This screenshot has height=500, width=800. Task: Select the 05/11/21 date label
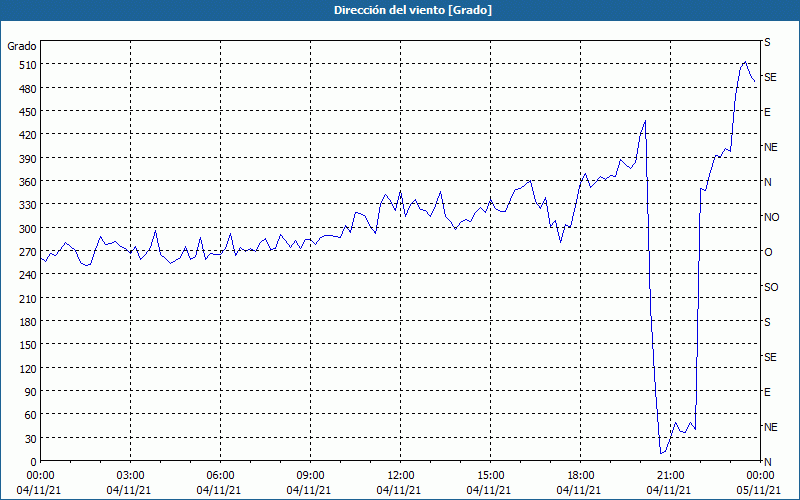coord(759,490)
